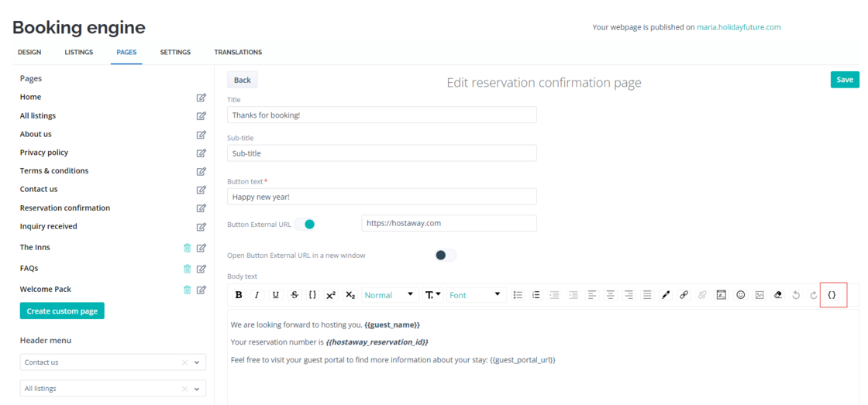The width and height of the screenshot is (868, 405).
Task: Edit the FAQs page
Action: coord(201,269)
